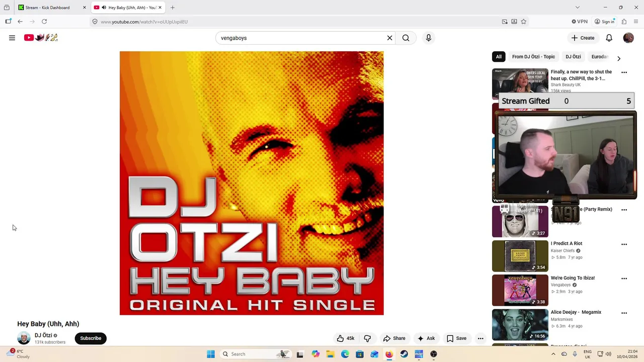
Task: Toggle the VPN button
Action: 580,22
